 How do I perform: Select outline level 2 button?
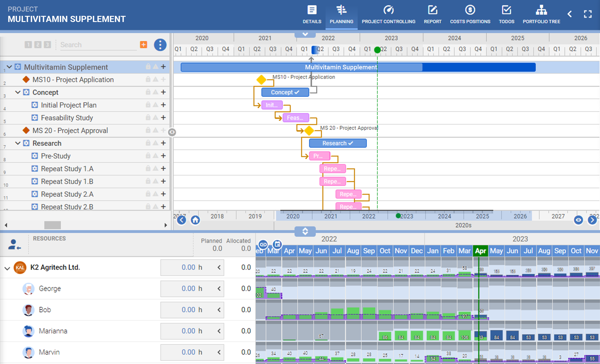pyautogui.click(x=38, y=44)
